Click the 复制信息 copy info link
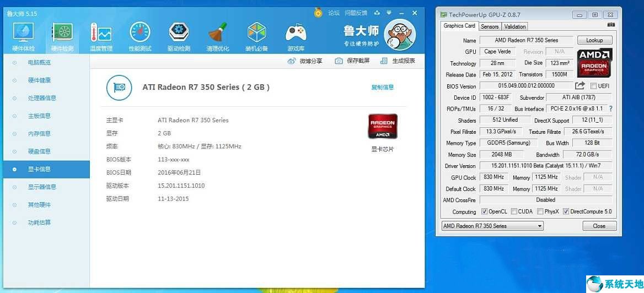 (x=383, y=88)
